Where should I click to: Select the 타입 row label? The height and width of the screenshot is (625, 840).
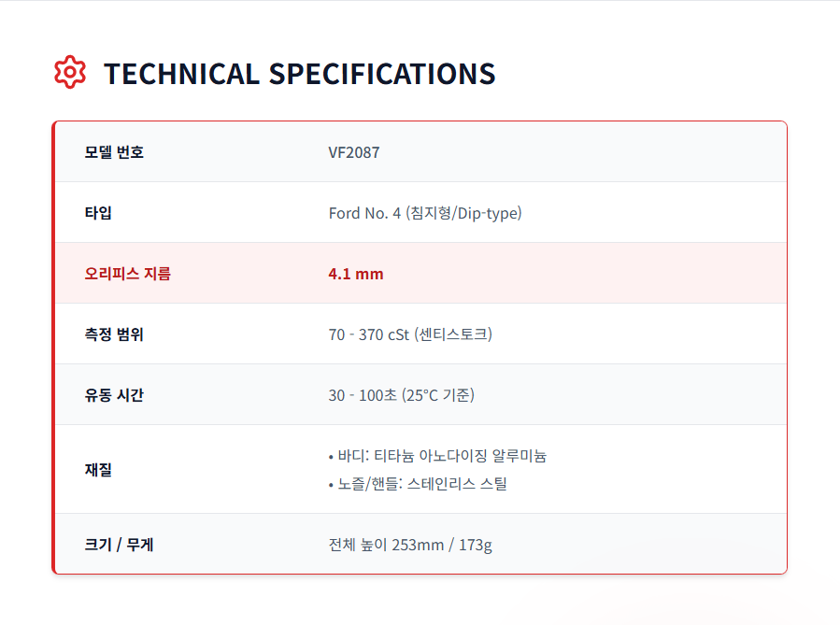(98, 213)
